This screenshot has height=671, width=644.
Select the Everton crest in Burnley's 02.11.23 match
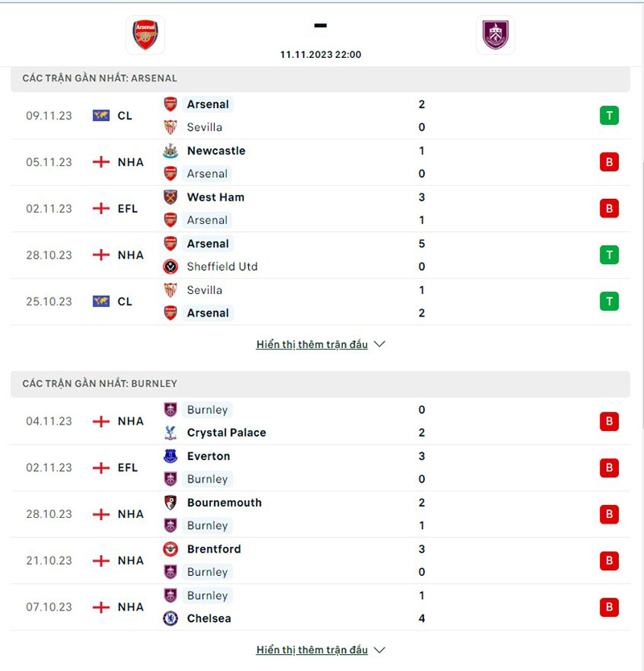[x=170, y=456]
